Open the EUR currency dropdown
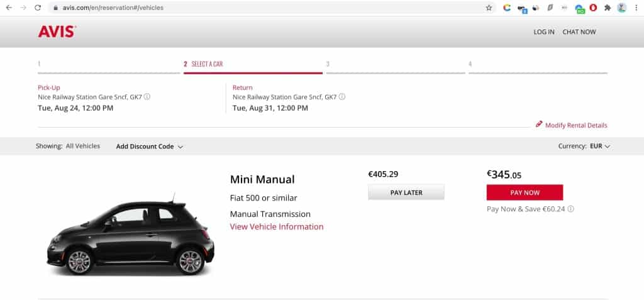 [x=600, y=146]
